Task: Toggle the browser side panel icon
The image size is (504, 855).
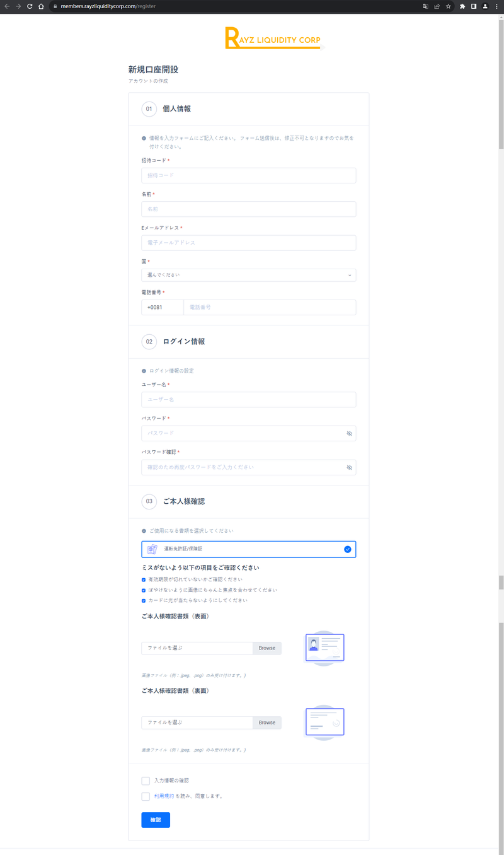Action: coord(474,6)
